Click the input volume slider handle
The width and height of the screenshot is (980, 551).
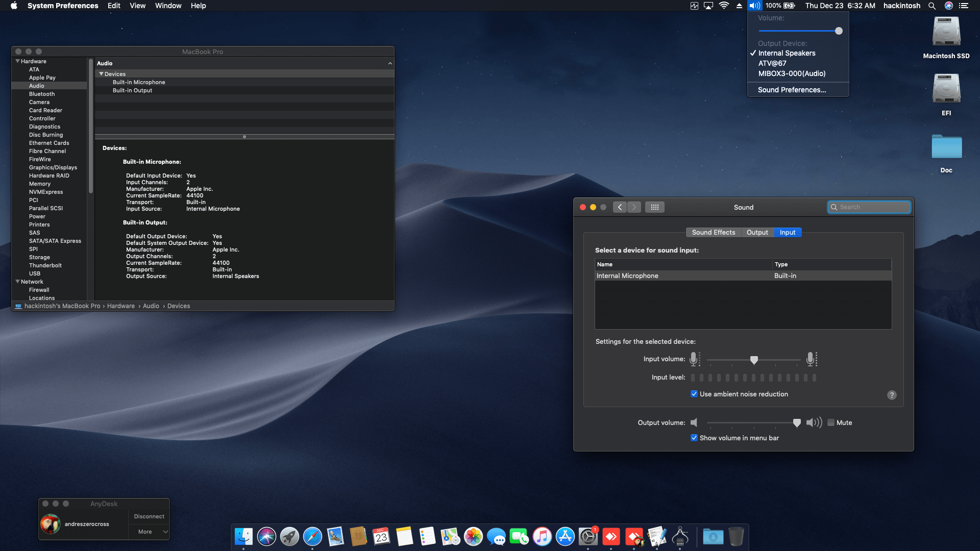click(754, 360)
